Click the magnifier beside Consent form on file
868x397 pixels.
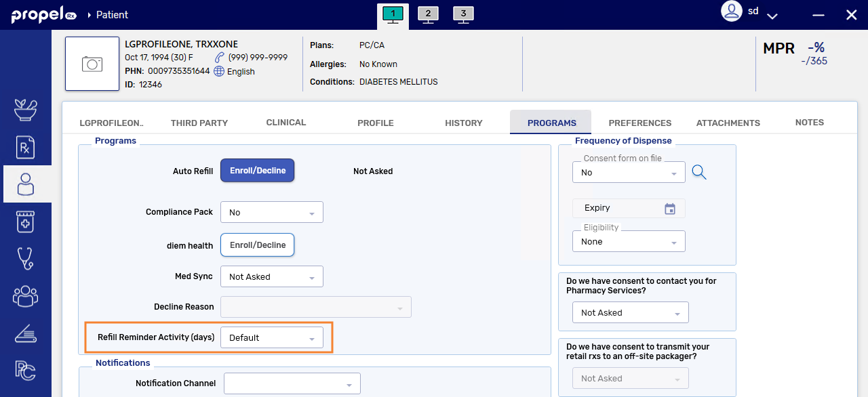pyautogui.click(x=699, y=172)
